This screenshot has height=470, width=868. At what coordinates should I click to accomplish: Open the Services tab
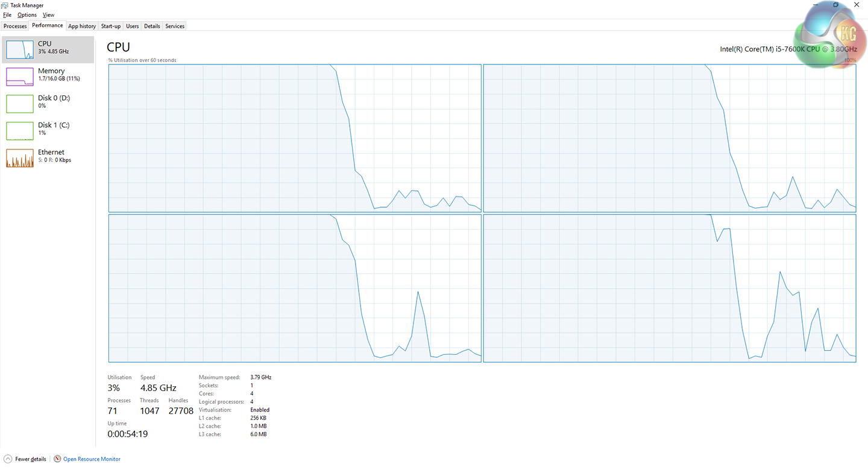click(x=175, y=26)
